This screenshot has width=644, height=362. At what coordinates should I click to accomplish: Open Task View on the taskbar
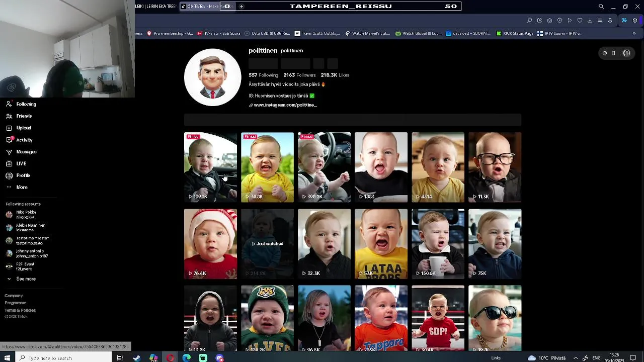tap(120, 358)
